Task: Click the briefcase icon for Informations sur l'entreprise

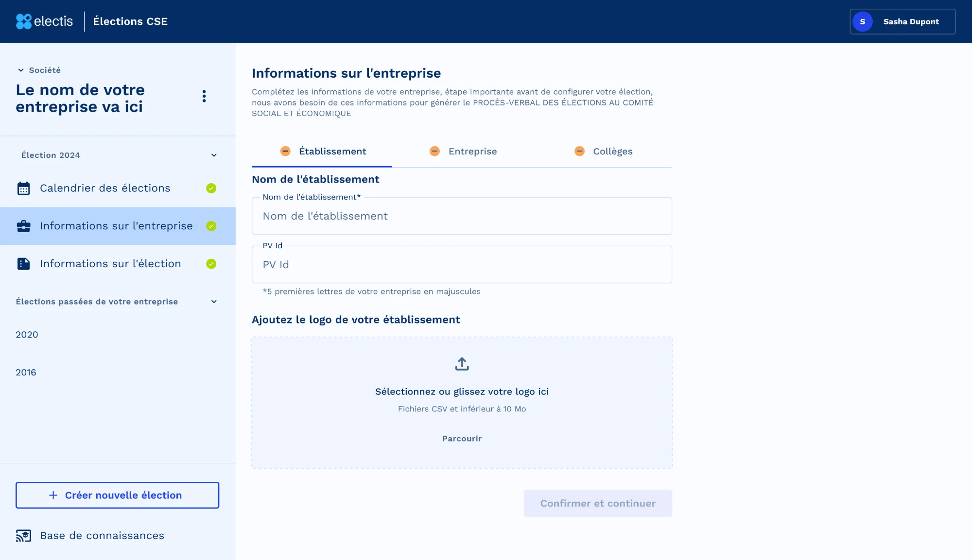Action: coord(23,226)
